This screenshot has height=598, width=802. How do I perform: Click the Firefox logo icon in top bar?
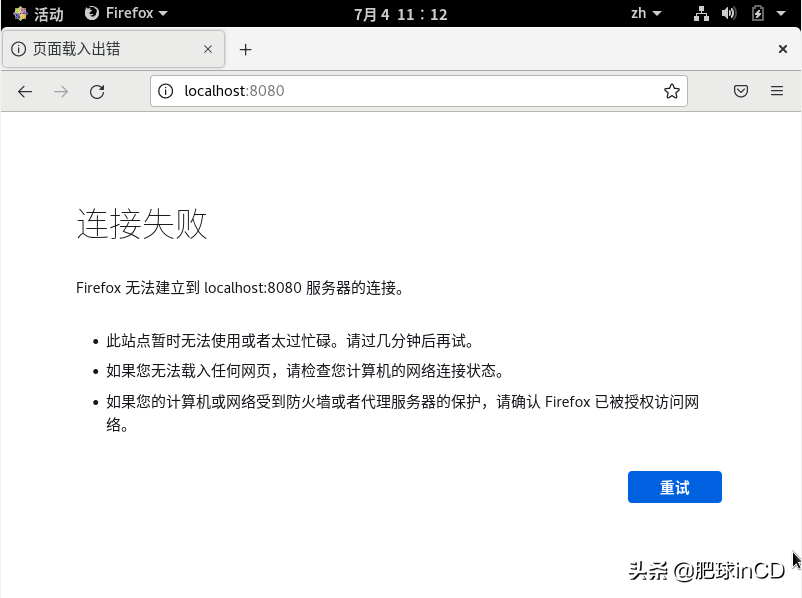pyautogui.click(x=92, y=13)
